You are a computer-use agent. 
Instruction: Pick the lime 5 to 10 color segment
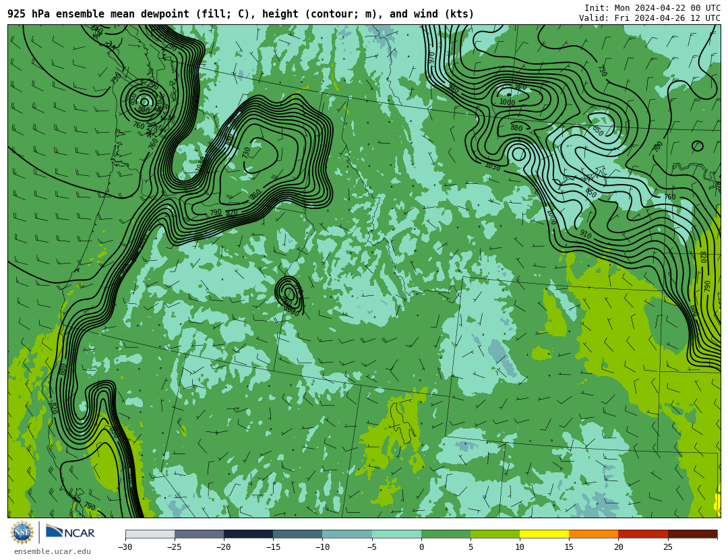click(x=495, y=534)
